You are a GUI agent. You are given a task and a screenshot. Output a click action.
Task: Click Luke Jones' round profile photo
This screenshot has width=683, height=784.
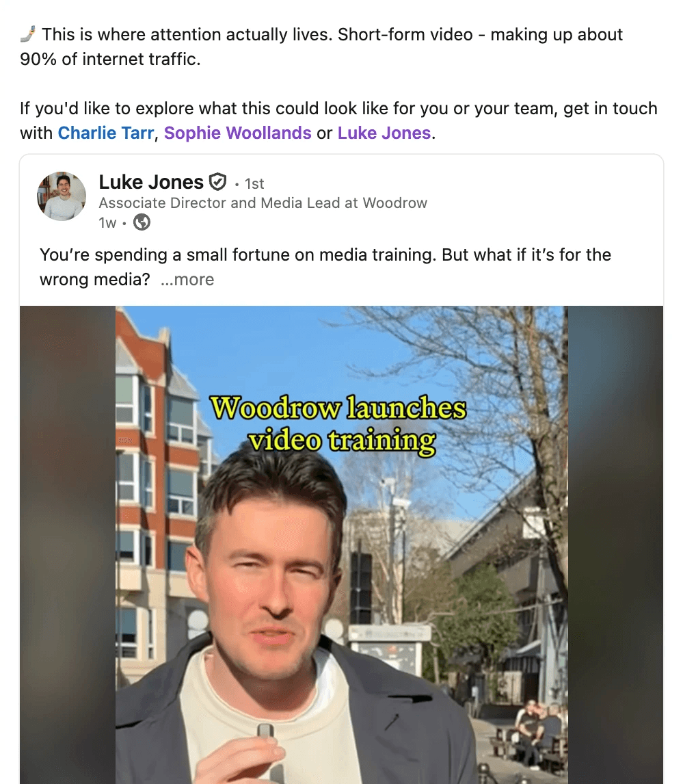click(62, 196)
